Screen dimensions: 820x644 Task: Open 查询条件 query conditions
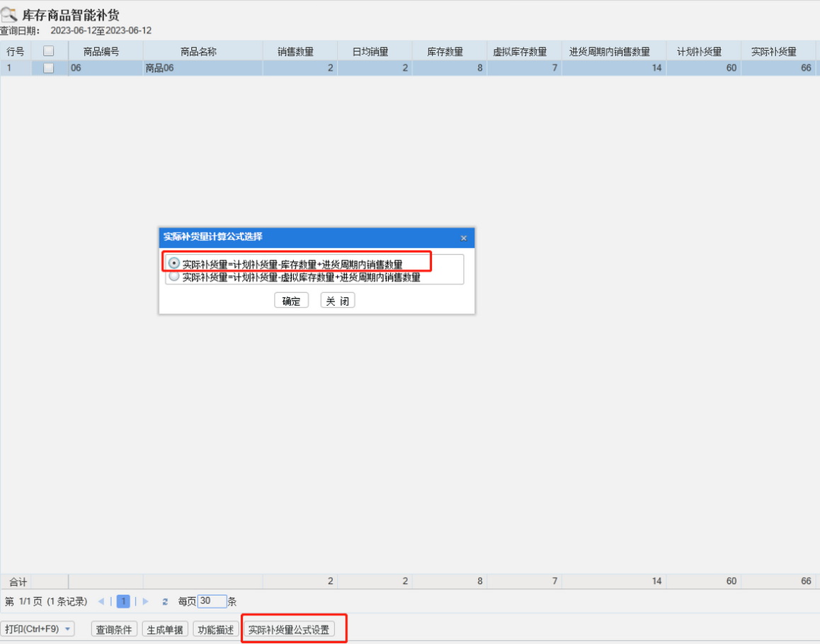tap(114, 629)
